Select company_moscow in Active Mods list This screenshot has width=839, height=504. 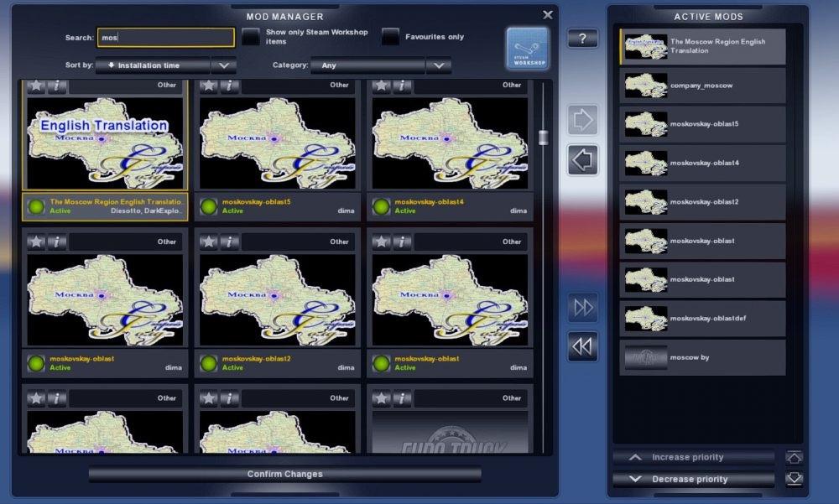coord(703,86)
